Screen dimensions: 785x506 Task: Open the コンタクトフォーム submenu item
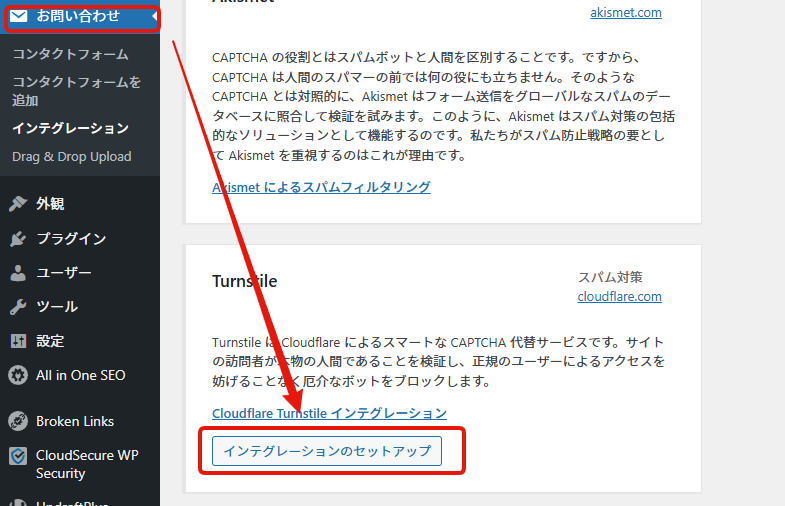70,54
